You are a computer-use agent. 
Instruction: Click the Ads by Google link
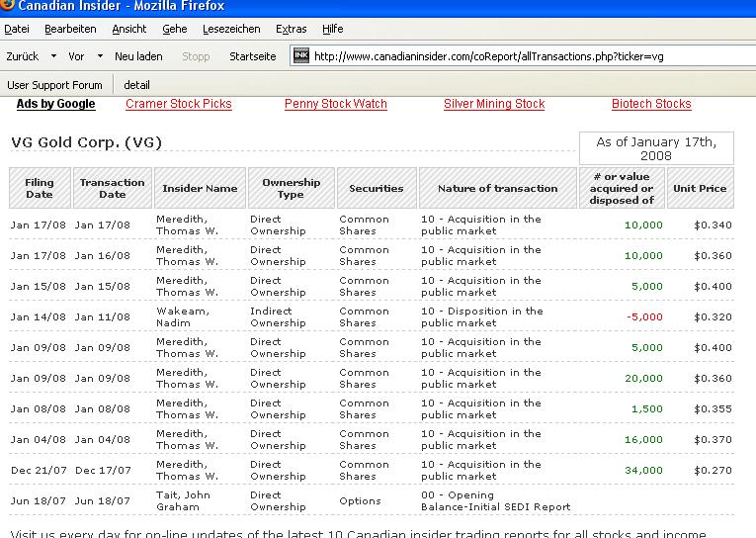(56, 104)
